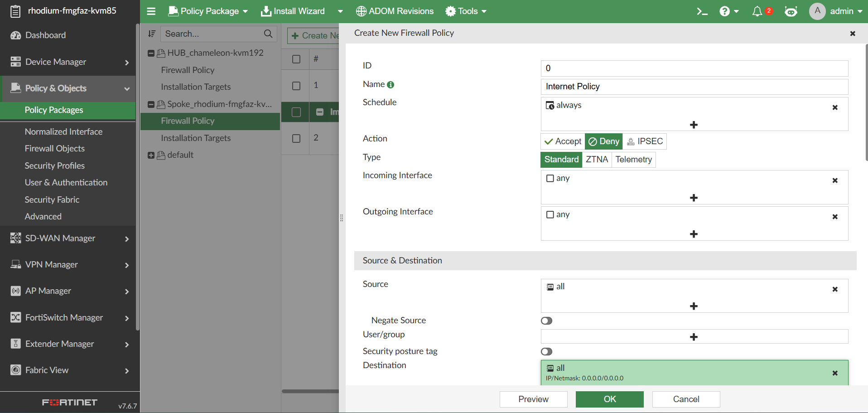
Task: Open the Policy Package dropdown menu
Action: tap(208, 11)
